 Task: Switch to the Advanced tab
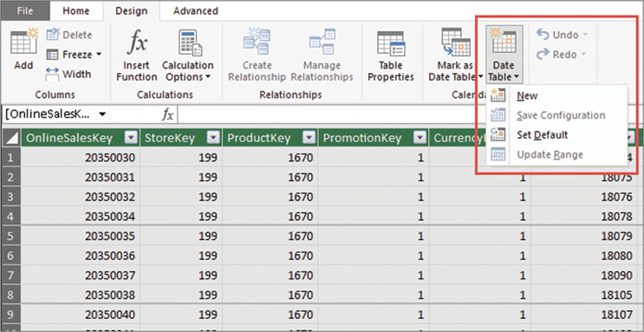coord(196,11)
